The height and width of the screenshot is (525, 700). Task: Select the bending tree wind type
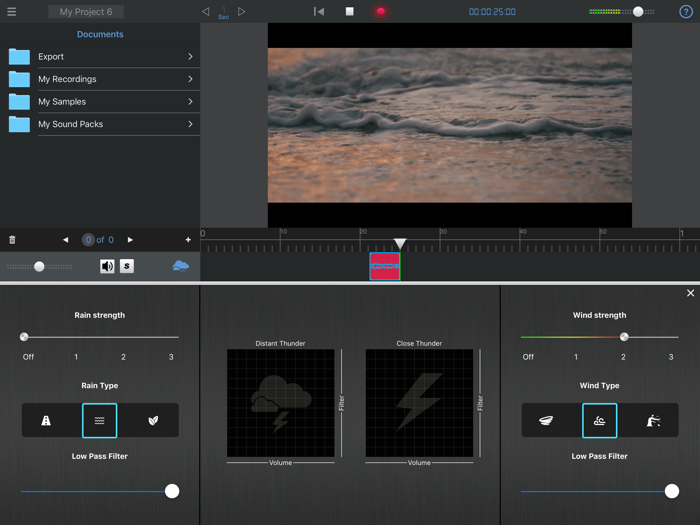[653, 421]
